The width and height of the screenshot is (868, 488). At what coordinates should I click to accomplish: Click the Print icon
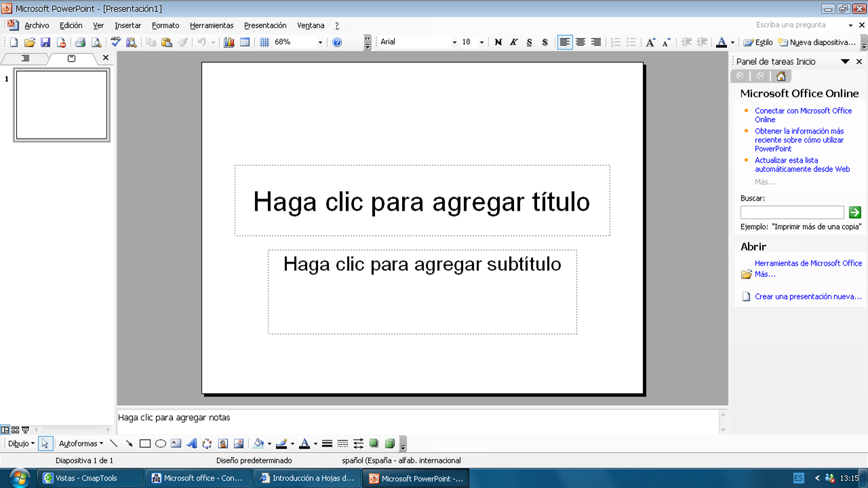[80, 42]
